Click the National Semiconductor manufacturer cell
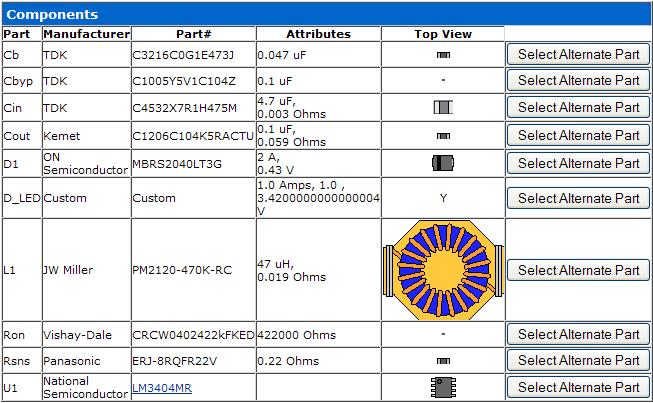Screen dimensions: 653x403 coord(85,388)
